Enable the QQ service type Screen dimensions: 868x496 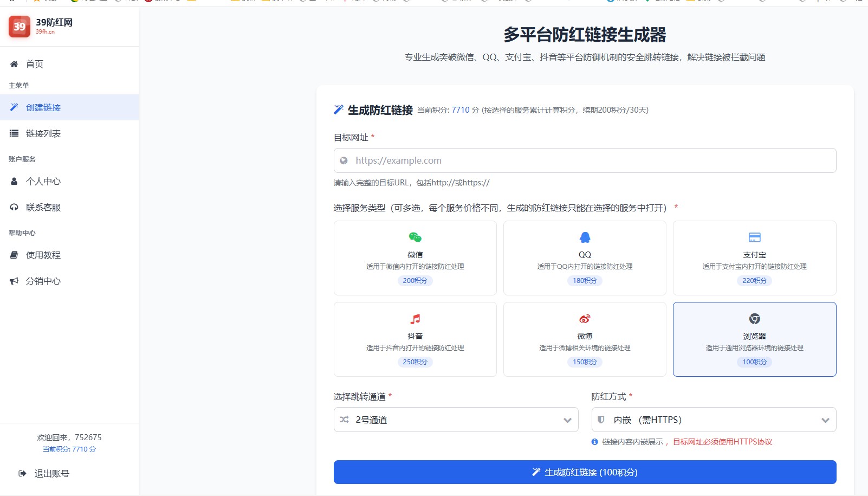coord(585,257)
